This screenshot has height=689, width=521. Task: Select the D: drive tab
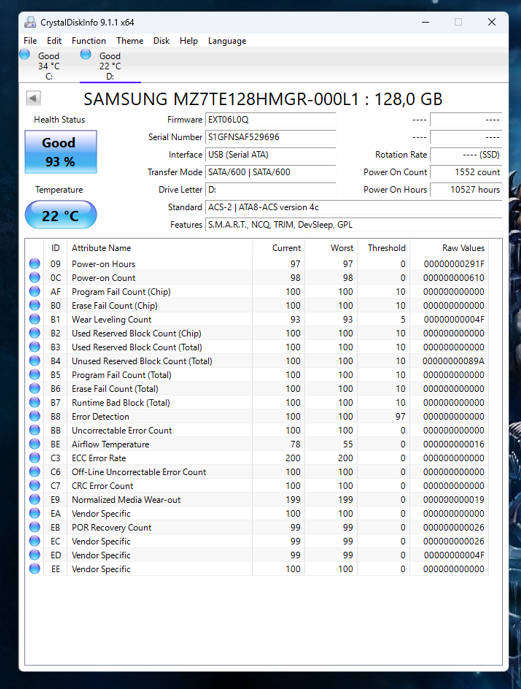(x=110, y=66)
